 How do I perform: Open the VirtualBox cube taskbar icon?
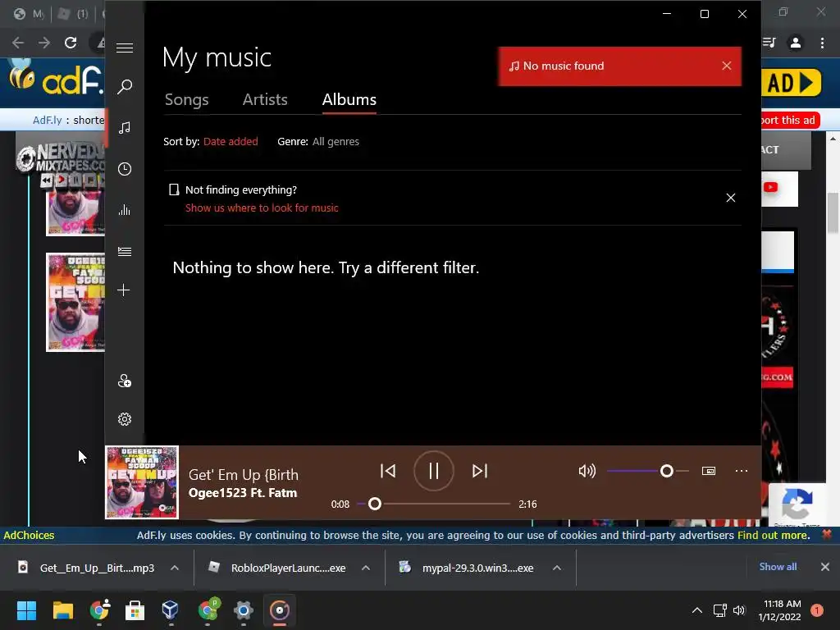pyautogui.click(x=171, y=610)
